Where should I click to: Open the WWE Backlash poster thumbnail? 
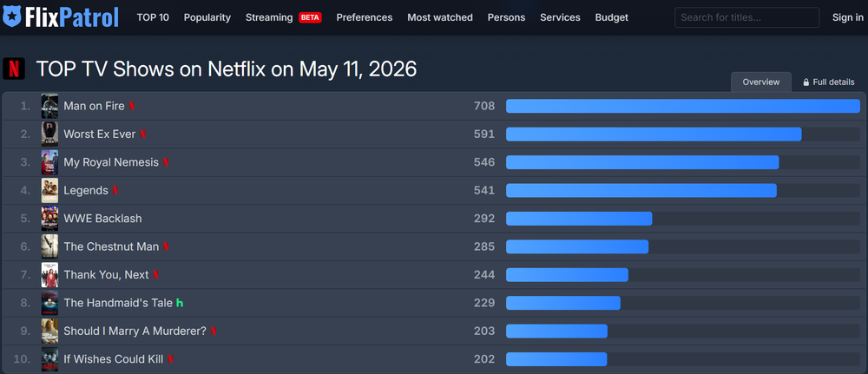tap(49, 219)
